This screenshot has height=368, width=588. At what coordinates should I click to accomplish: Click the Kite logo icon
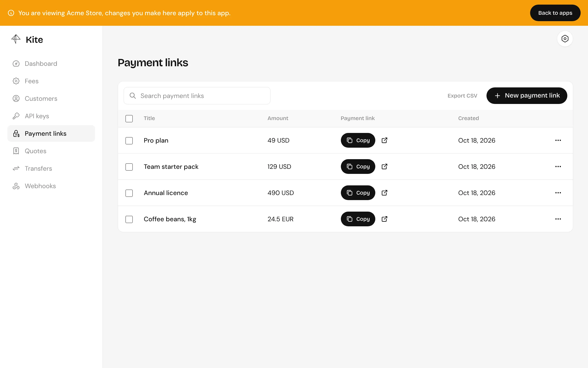[x=16, y=39]
